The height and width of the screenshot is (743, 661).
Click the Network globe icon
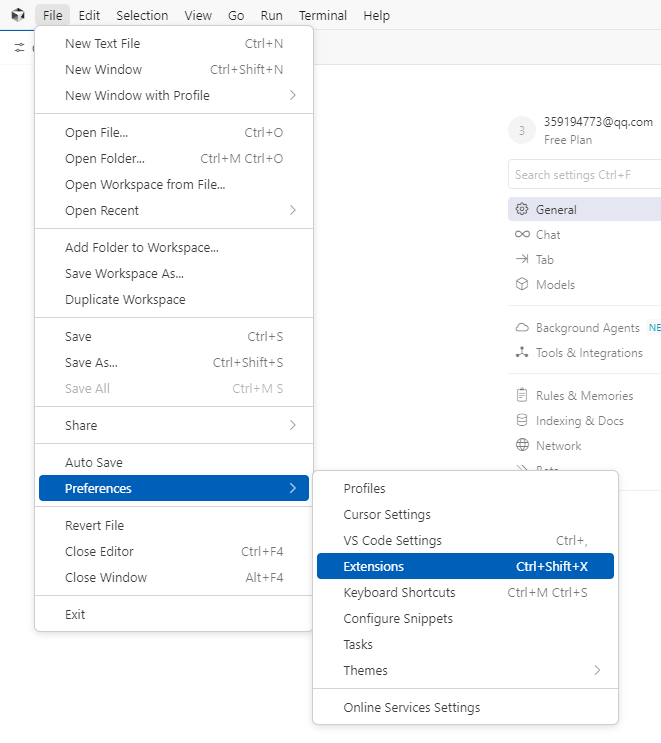(522, 446)
